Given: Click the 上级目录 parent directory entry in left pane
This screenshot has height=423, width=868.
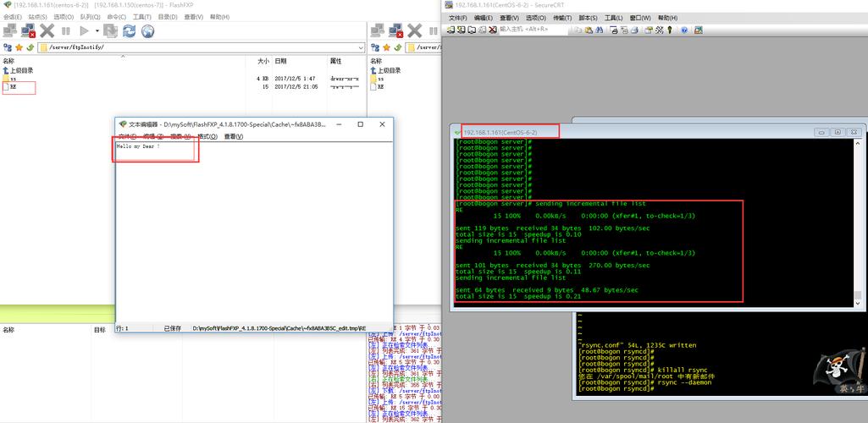Looking at the screenshot, I should 21,70.
